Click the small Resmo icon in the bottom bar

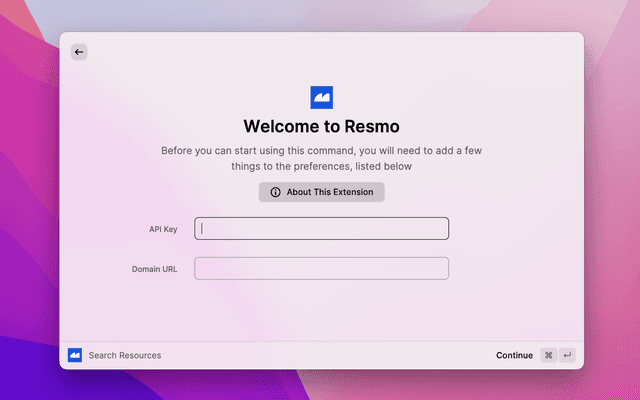click(x=75, y=355)
